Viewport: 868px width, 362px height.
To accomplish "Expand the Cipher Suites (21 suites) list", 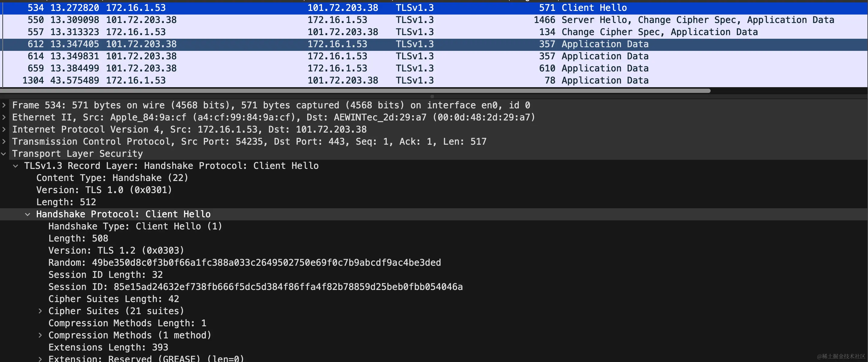I will pos(40,311).
